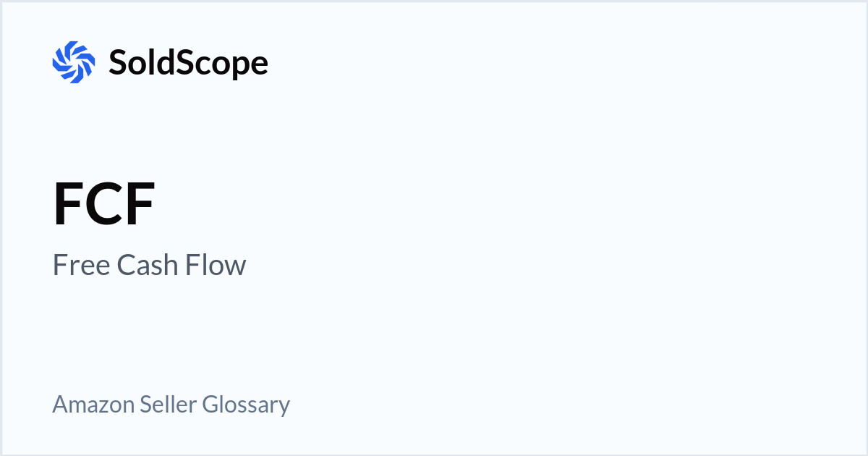Screen dimensions: 868x456
Task: Click the SoldScope brand name text
Action: tap(188, 62)
